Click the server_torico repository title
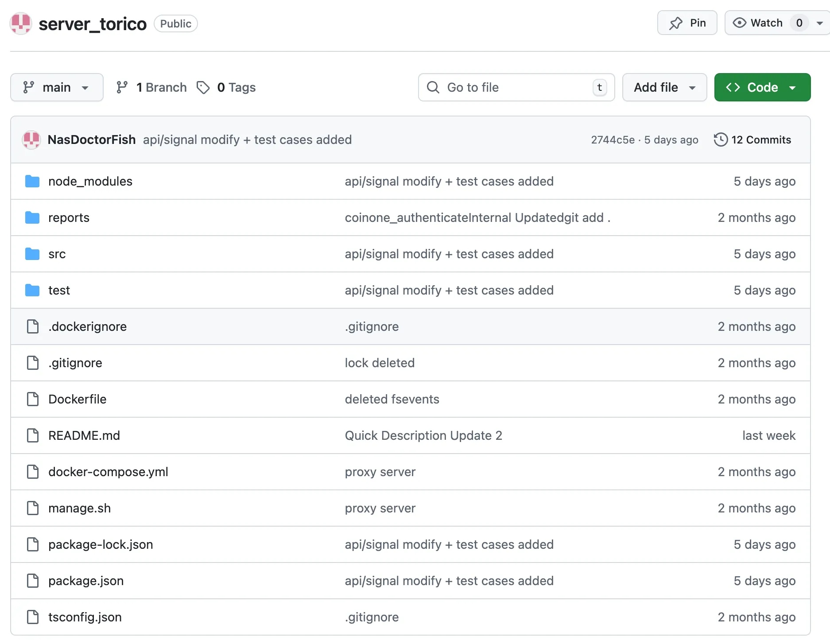This screenshot has width=830, height=644. [x=93, y=24]
